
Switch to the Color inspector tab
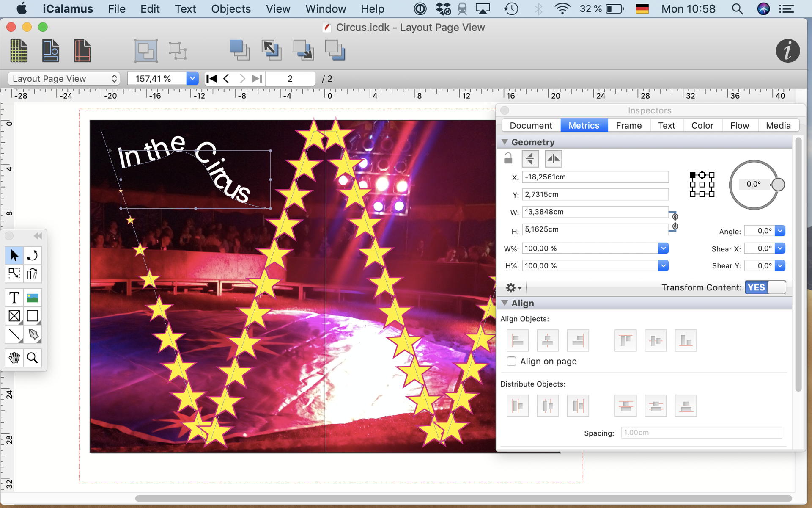click(702, 125)
